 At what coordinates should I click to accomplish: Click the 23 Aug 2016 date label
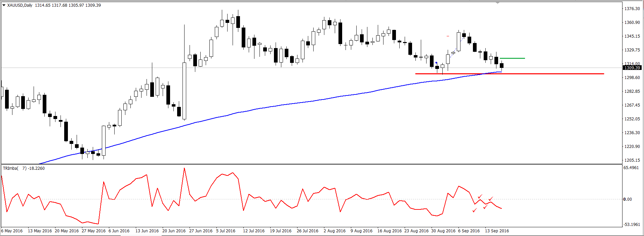[x=416, y=231]
